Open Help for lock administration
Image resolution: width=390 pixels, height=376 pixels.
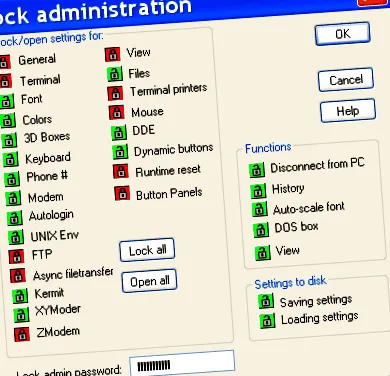(348, 111)
